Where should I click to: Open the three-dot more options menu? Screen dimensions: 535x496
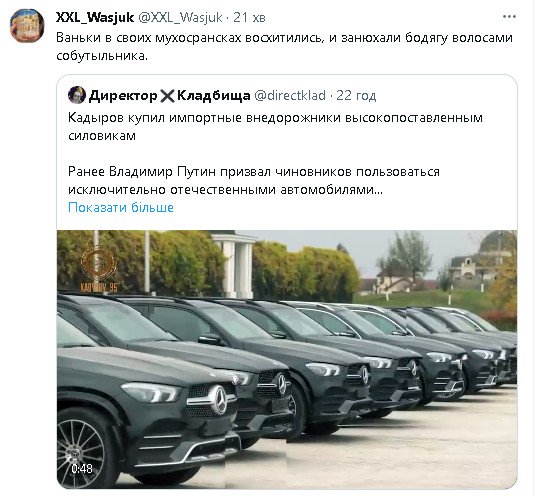point(509,17)
